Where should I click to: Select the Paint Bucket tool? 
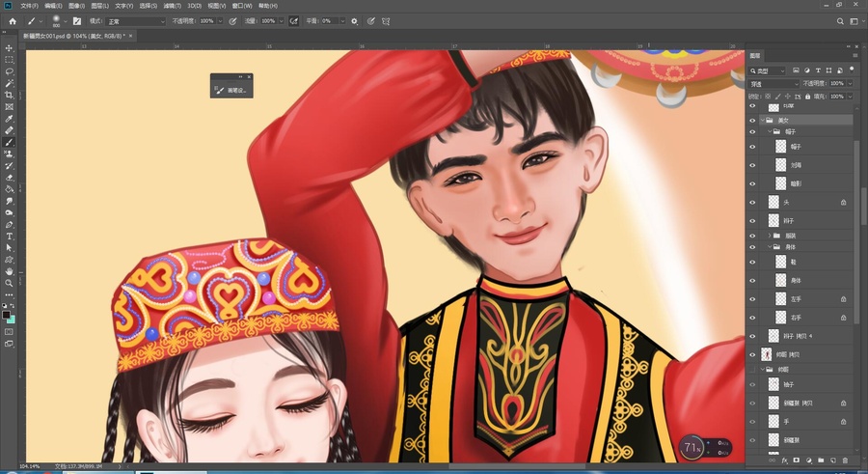coord(9,189)
